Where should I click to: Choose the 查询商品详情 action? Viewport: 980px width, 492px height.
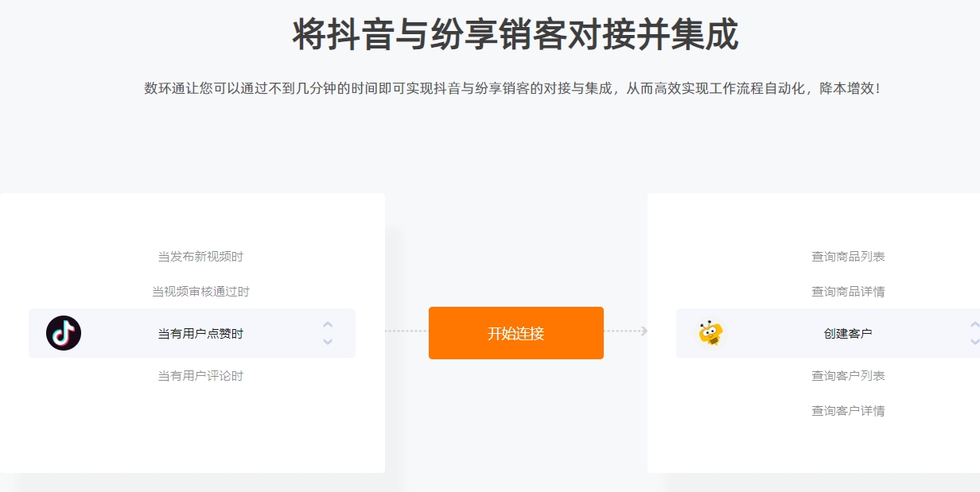(848, 292)
